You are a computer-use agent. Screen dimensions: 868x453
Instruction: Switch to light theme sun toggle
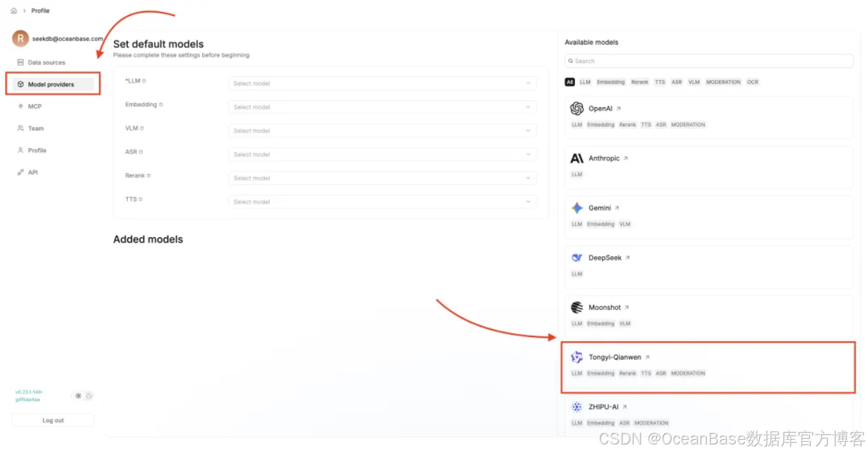(78, 396)
